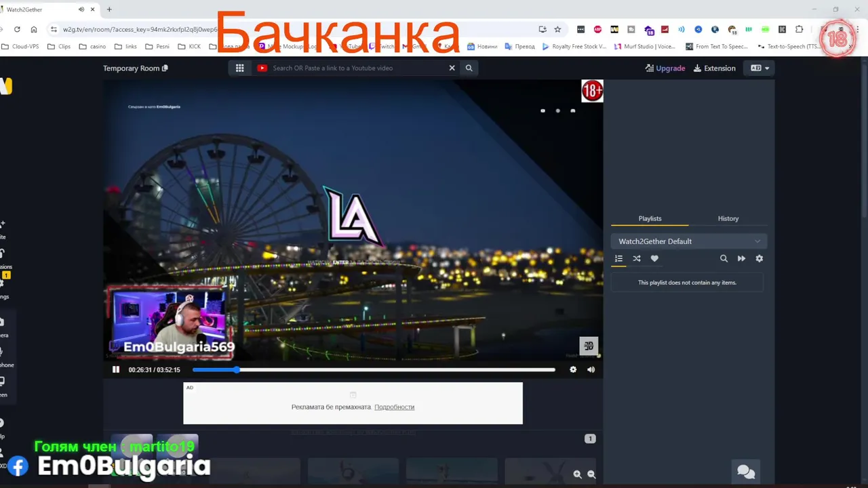Open the Help question-mark sidebar icon
The image size is (868, 488).
click(x=3, y=428)
